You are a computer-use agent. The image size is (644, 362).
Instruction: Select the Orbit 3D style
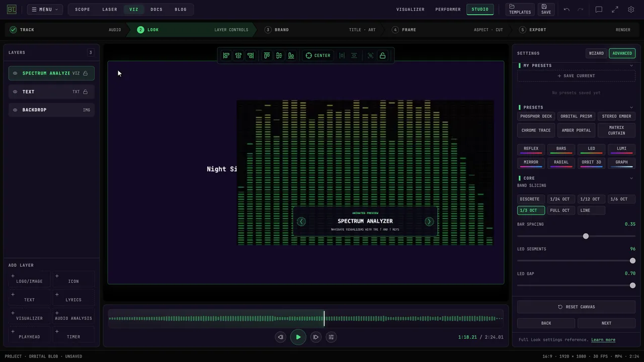coord(591,163)
